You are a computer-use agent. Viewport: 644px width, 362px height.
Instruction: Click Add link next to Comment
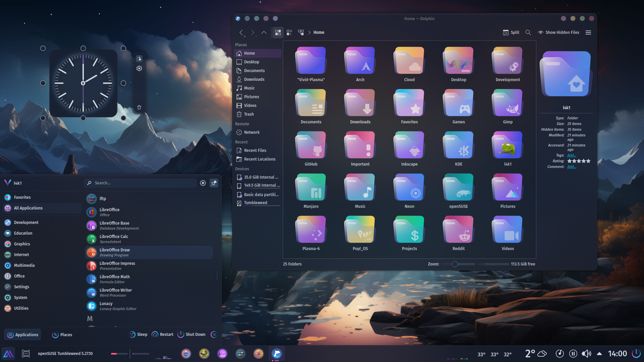[572, 167]
